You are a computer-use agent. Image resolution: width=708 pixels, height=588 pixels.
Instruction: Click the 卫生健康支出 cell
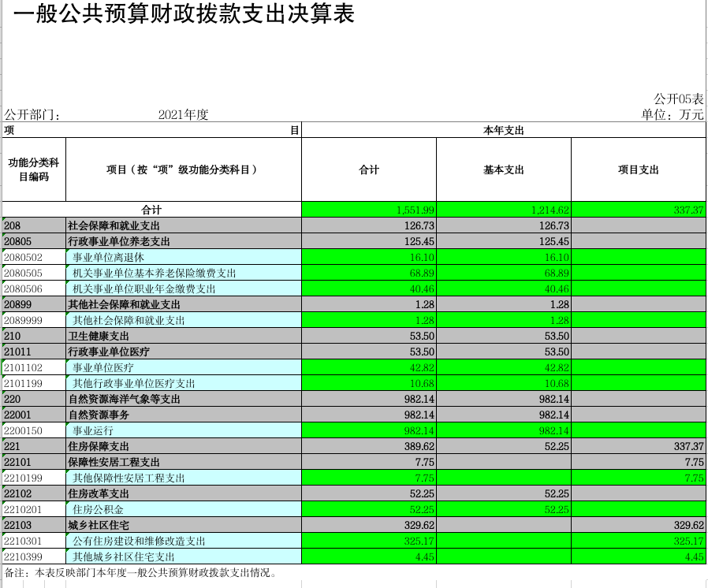click(184, 337)
